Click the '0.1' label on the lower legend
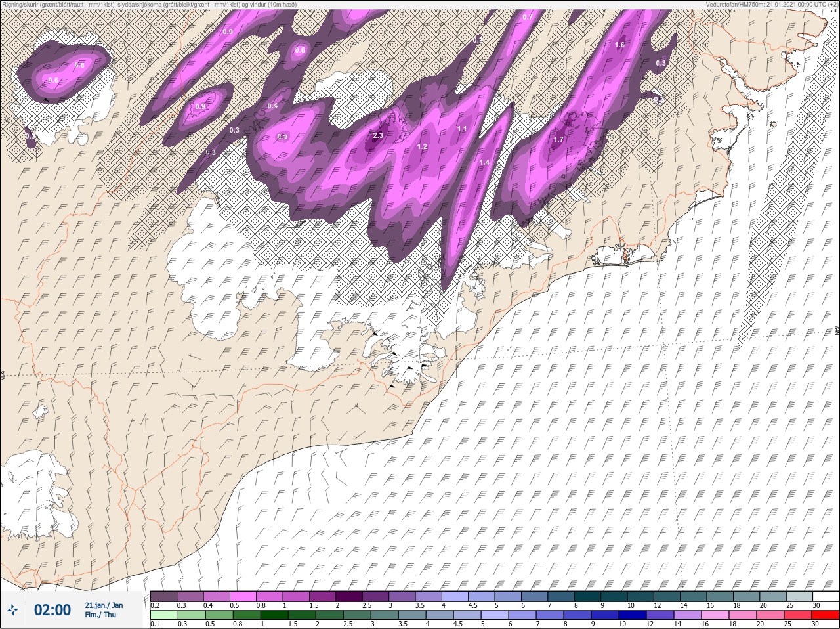Viewport: 840px width, 629px height. [x=155, y=624]
